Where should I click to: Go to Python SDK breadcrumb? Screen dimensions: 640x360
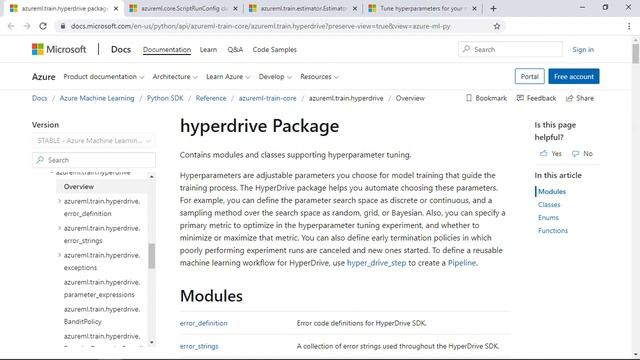click(x=165, y=98)
